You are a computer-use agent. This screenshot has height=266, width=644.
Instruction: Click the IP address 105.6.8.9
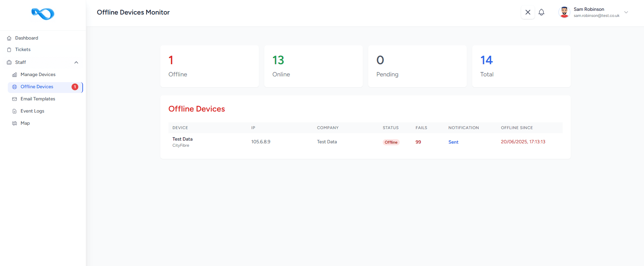pyautogui.click(x=261, y=142)
